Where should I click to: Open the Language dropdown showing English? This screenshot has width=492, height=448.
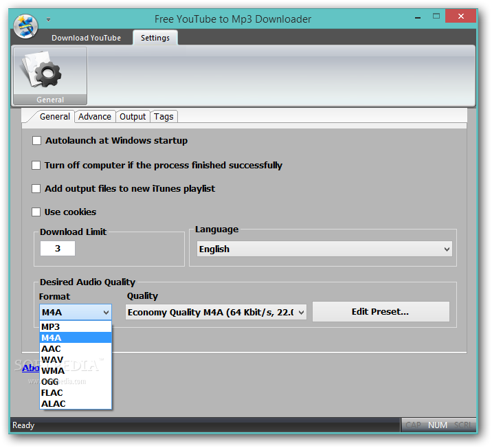point(324,249)
